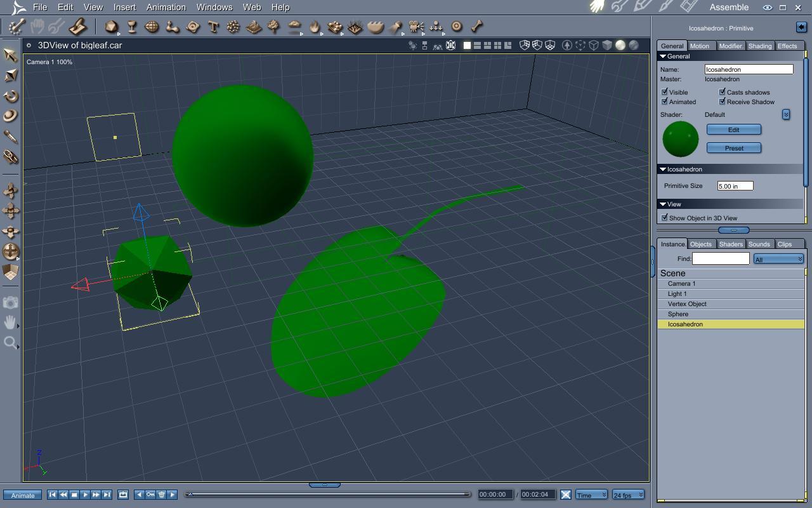This screenshot has width=812, height=508.
Task: Toggle the loop playback button
Action: tap(123, 495)
